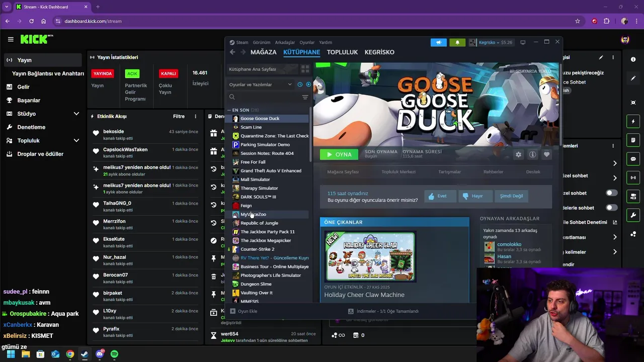Viewport: 644px width, 362px height.
Task: Open 'Oyunlar ve Yazılımlar' library dropdown
Action: point(260,84)
